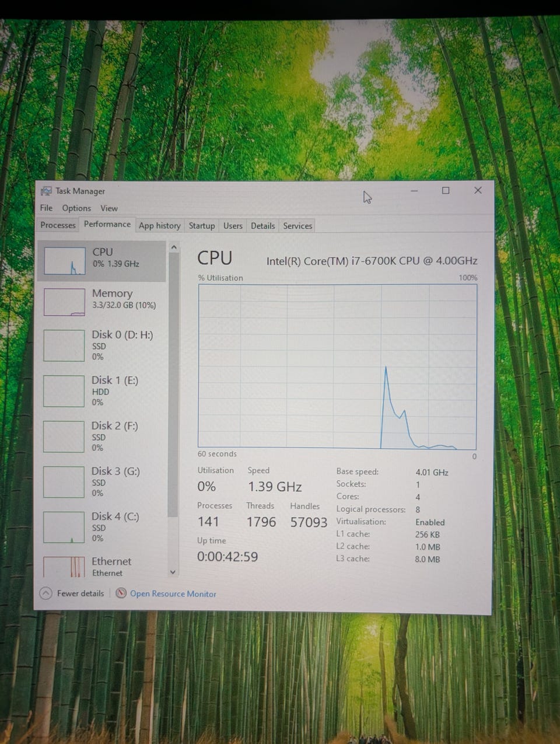Click the 60 seconds graph label
Viewport: 560px width, 744px height.
pos(217,453)
